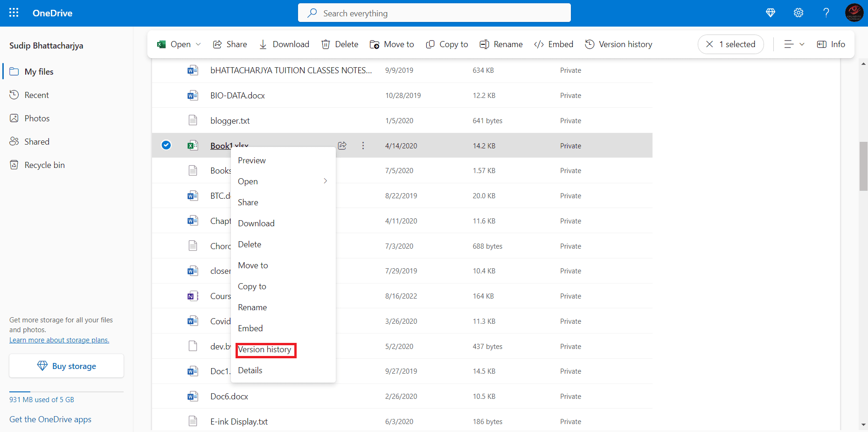Click Get the OneDrive apps link
Screen dimensions: 868x432
click(50, 419)
